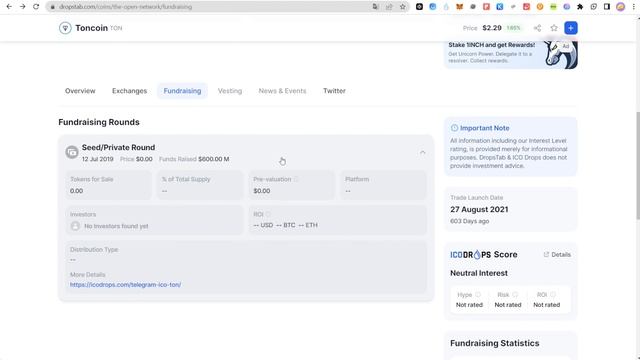Open the Chrome three-dot menu
Image resolution: width=640 pixels, height=360 pixels.
pyautogui.click(x=633, y=7)
